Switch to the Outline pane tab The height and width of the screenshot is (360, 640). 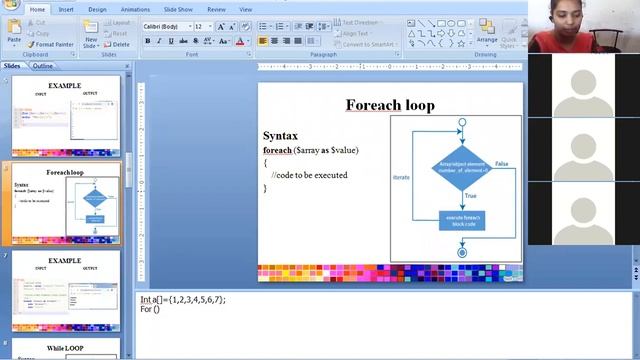click(42, 66)
